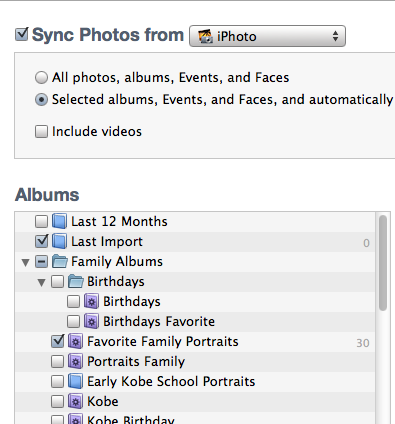Select the Early Kobe School Portraits text
395x424 pixels.
point(171,382)
